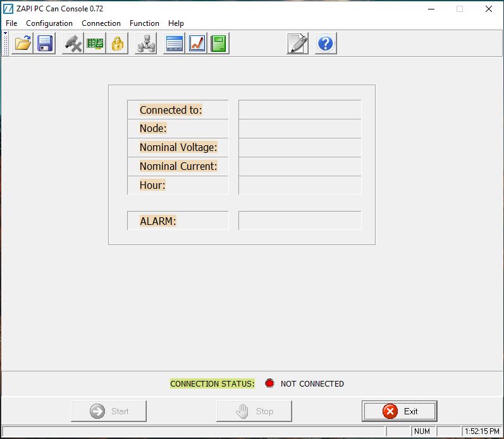
Task: Open the Connection menu
Action: click(101, 23)
